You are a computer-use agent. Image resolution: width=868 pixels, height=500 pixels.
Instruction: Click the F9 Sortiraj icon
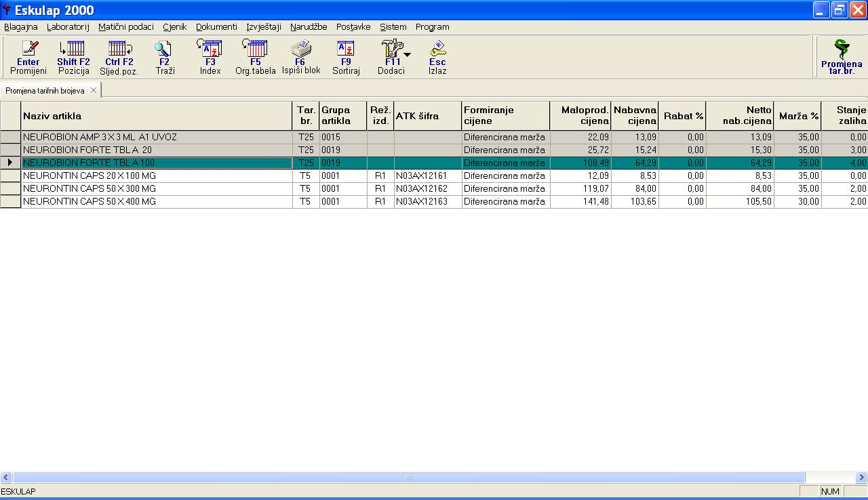(346, 57)
